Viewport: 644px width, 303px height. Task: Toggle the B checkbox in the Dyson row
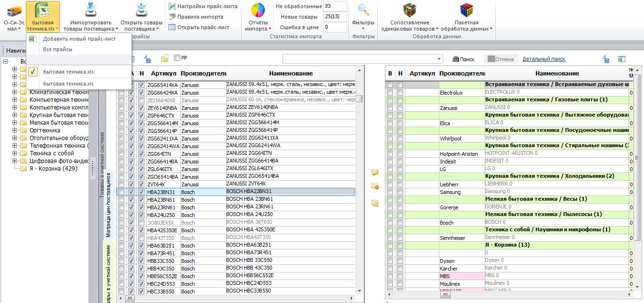point(390,261)
